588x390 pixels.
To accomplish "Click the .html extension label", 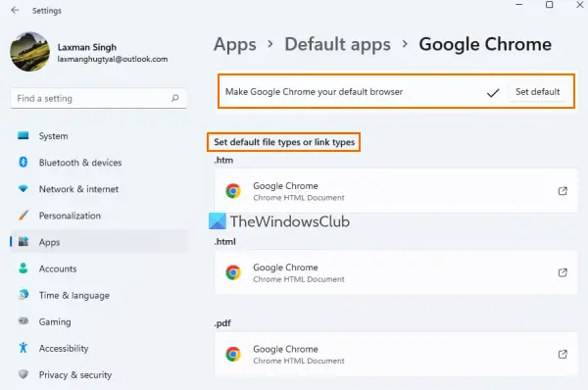I will click(225, 242).
